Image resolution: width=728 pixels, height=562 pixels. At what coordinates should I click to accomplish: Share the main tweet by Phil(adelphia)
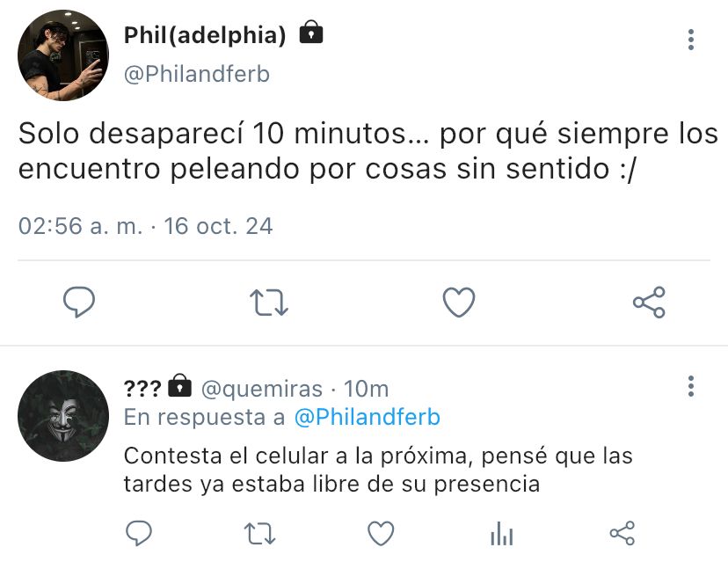click(649, 302)
